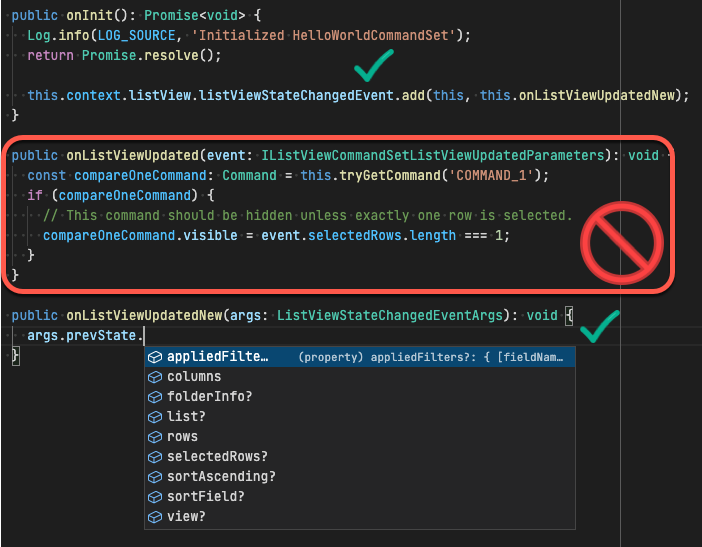Click property cube icon beside sortAscending?
The height and width of the screenshot is (547, 702).
coord(155,477)
